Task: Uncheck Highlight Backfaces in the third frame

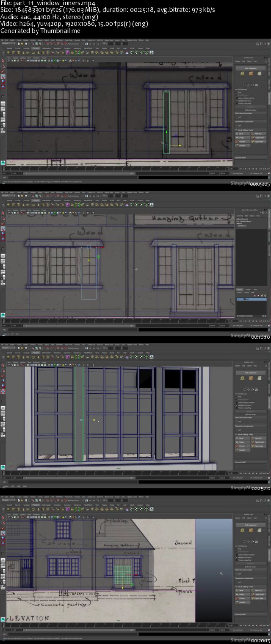Action: (x=237, y=405)
